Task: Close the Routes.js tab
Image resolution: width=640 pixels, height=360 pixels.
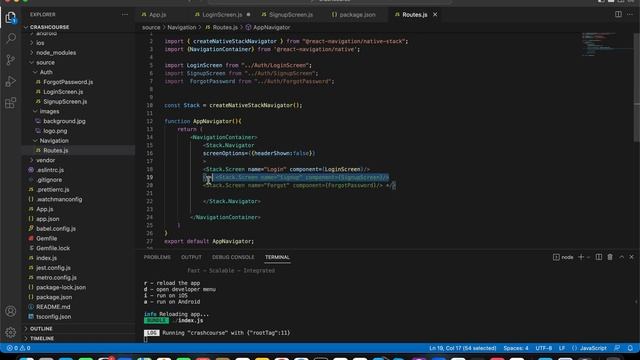Action: tap(435, 15)
